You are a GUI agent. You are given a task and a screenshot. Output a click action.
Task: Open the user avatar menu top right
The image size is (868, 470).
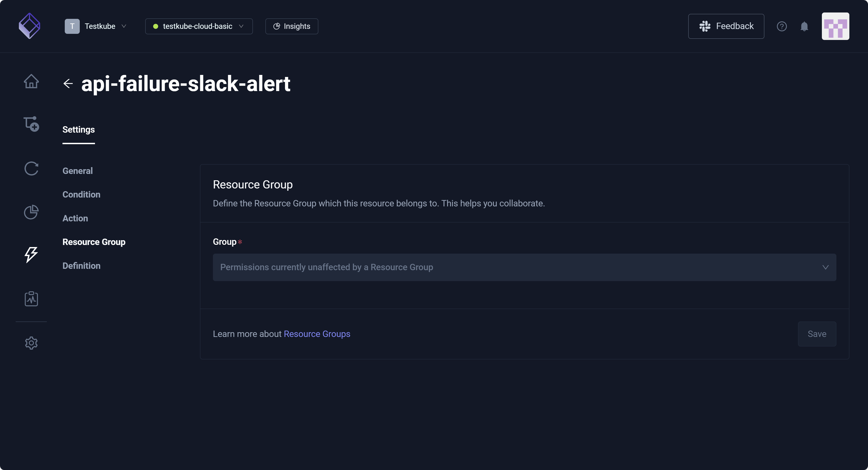[x=836, y=26]
